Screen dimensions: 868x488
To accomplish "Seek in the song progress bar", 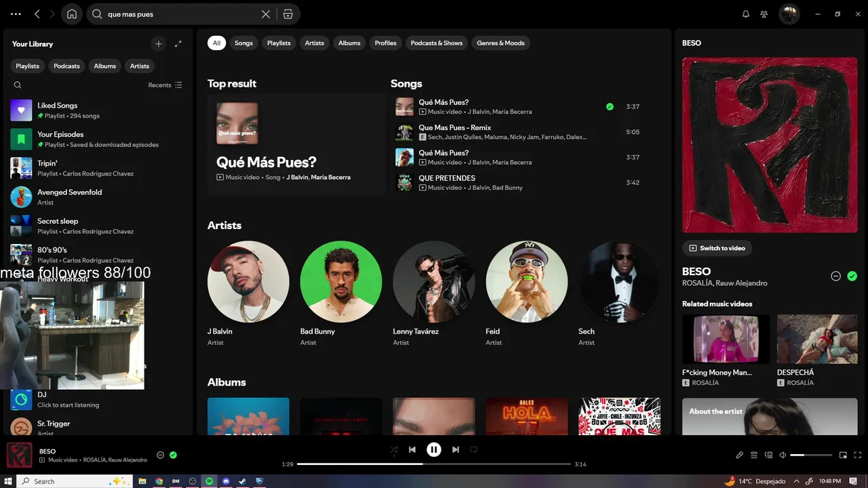I will point(434,464).
